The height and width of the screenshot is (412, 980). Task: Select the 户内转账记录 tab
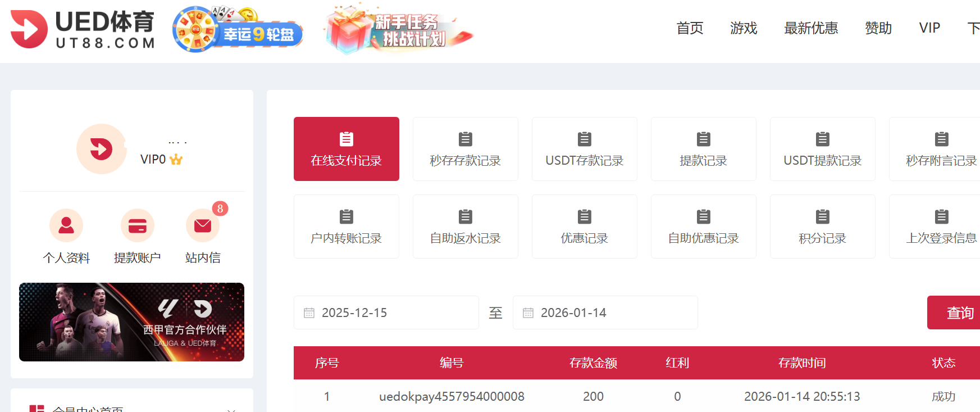(347, 227)
